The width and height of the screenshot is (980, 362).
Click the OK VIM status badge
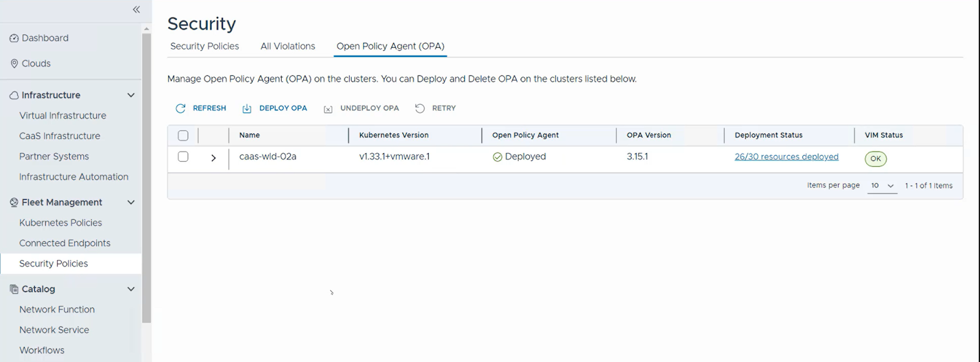pyautogui.click(x=875, y=159)
